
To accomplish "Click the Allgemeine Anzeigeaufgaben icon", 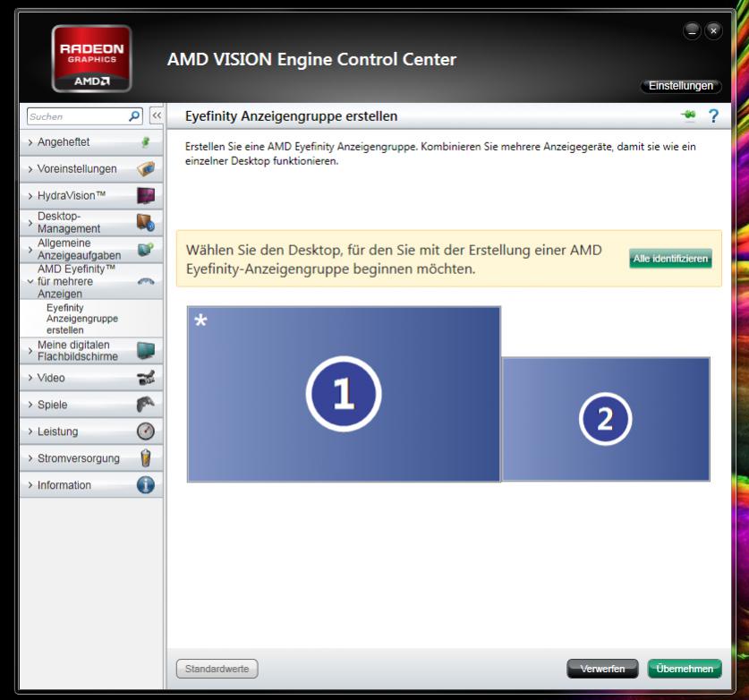I will click(146, 249).
